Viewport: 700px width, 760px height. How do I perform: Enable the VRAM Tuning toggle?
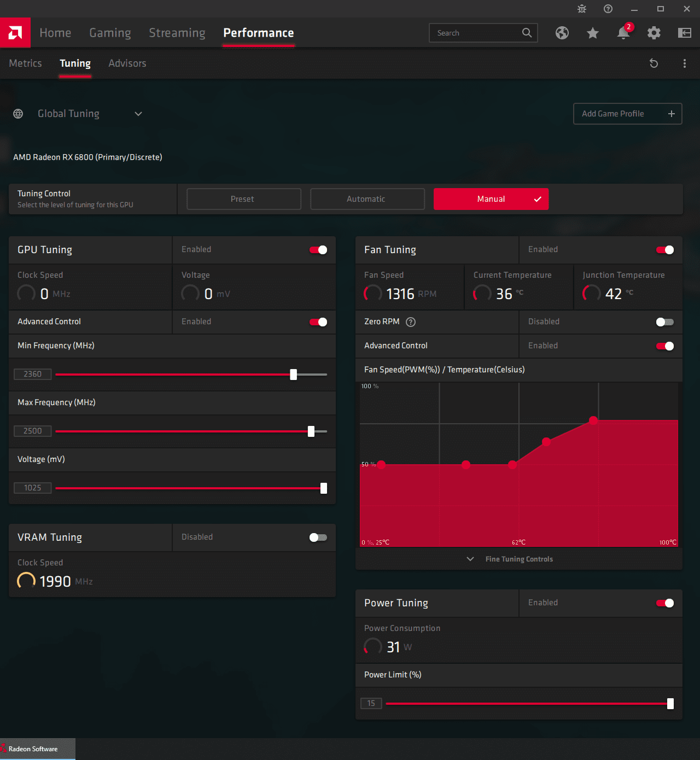(x=318, y=537)
